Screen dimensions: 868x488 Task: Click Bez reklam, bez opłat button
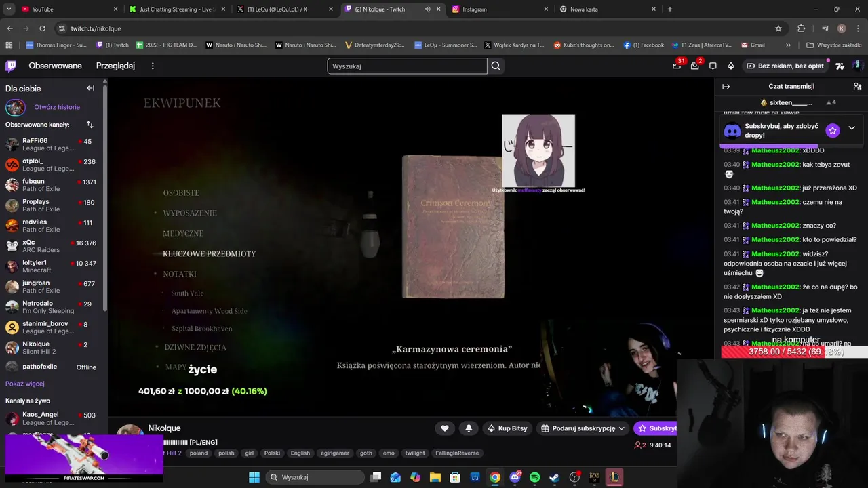pos(785,66)
